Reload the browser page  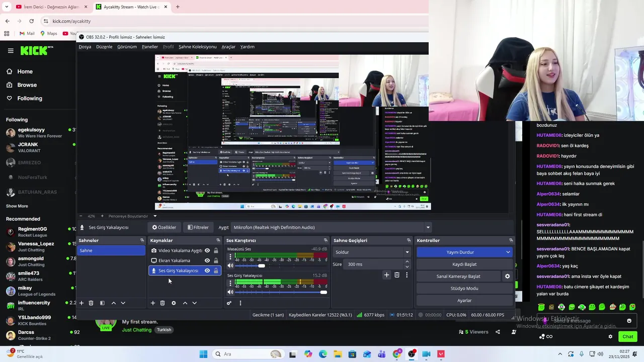click(31, 21)
